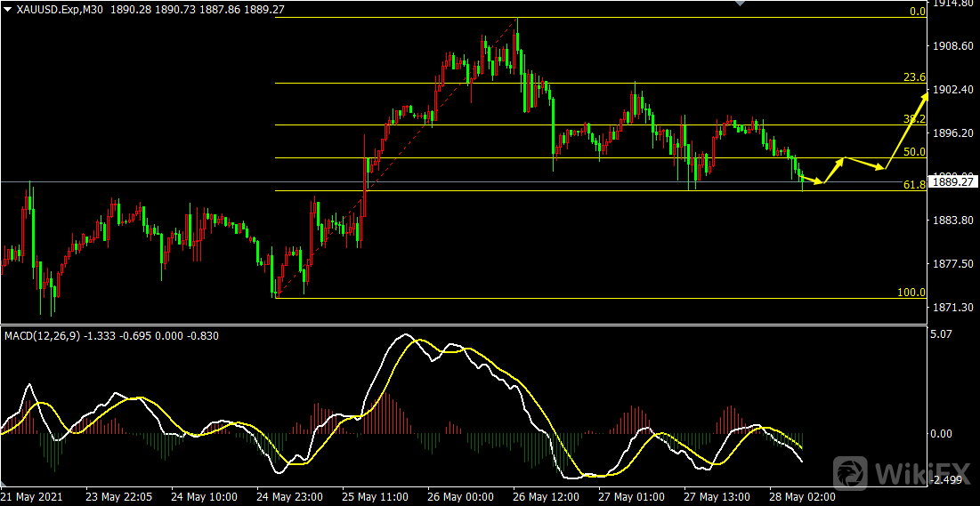The width and height of the screenshot is (980, 506).
Task: Select the 50.0 Fibonacci level label
Action: tap(914, 152)
